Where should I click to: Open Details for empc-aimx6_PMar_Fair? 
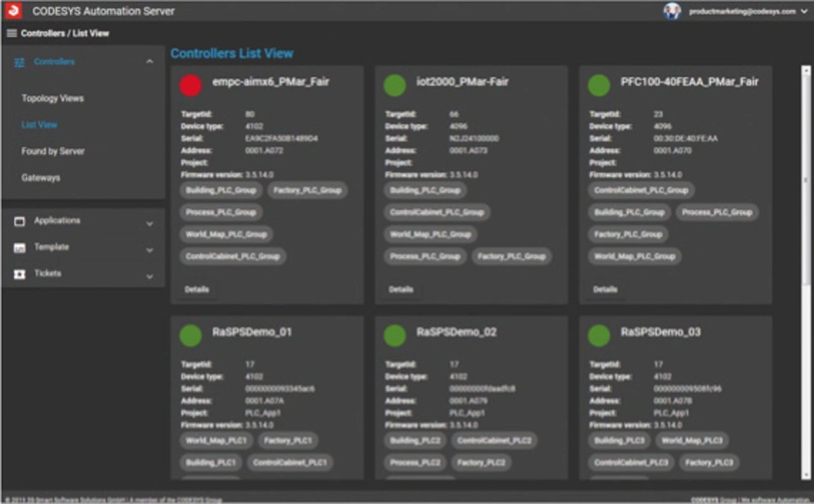point(197,289)
